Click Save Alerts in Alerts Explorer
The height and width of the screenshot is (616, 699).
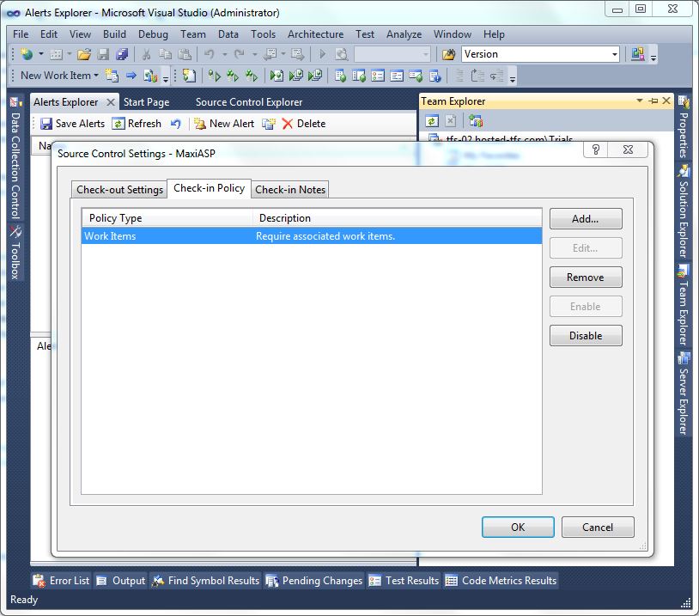tap(72, 124)
